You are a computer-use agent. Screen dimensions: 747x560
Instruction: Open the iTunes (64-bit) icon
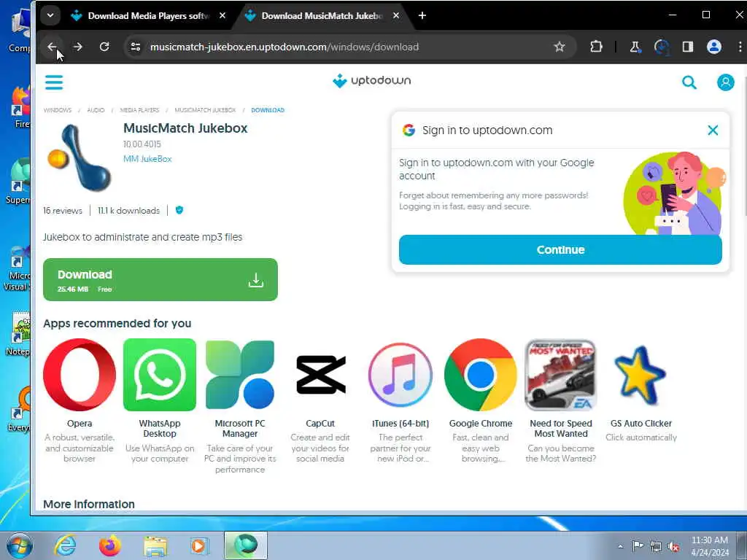pyautogui.click(x=400, y=375)
